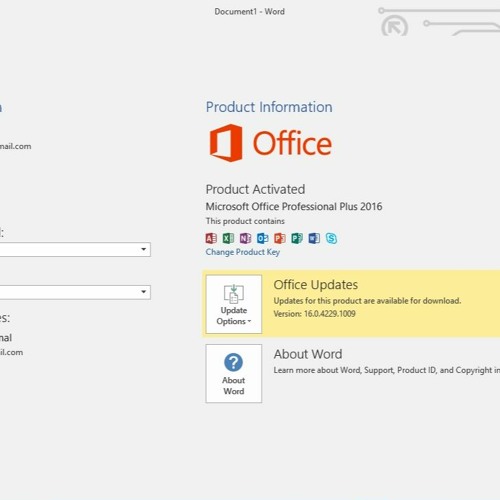
Task: Click the OneNote app icon
Action: pyautogui.click(x=246, y=238)
